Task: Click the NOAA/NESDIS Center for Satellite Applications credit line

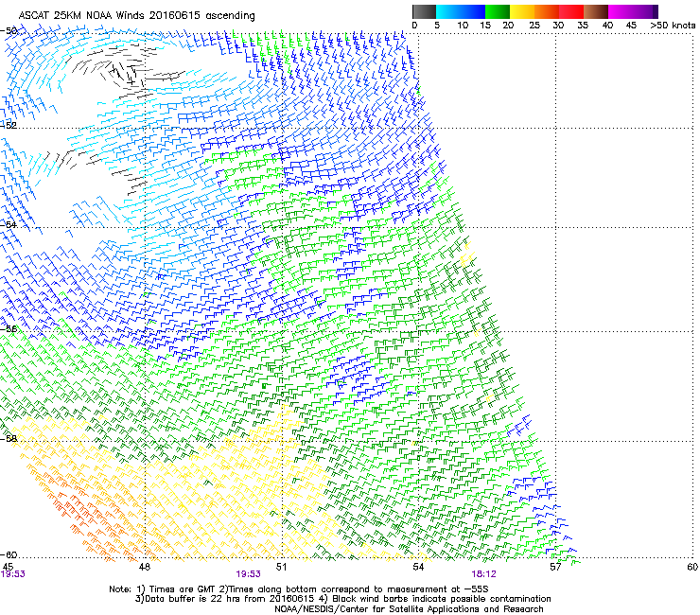Action: tap(409, 609)
